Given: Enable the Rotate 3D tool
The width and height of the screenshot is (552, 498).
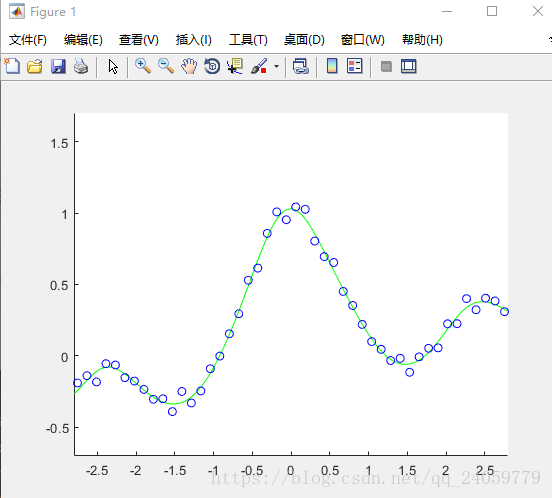Looking at the screenshot, I should [212, 66].
